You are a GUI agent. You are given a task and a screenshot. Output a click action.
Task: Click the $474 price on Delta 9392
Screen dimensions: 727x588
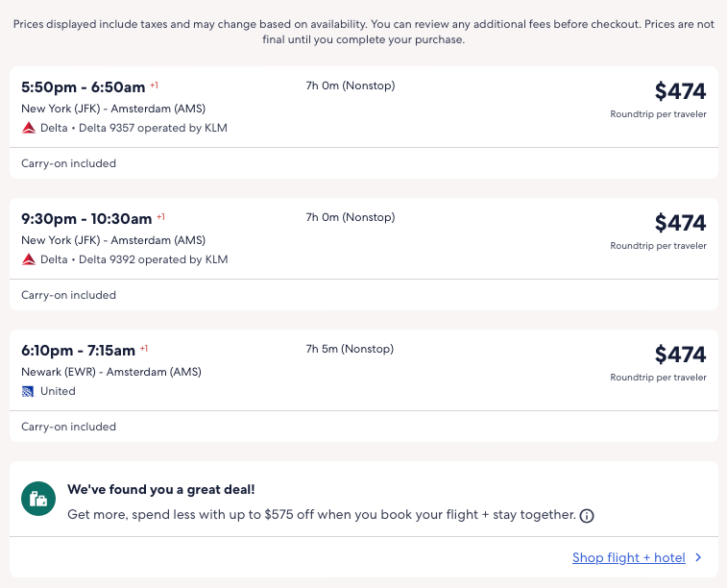tap(680, 223)
